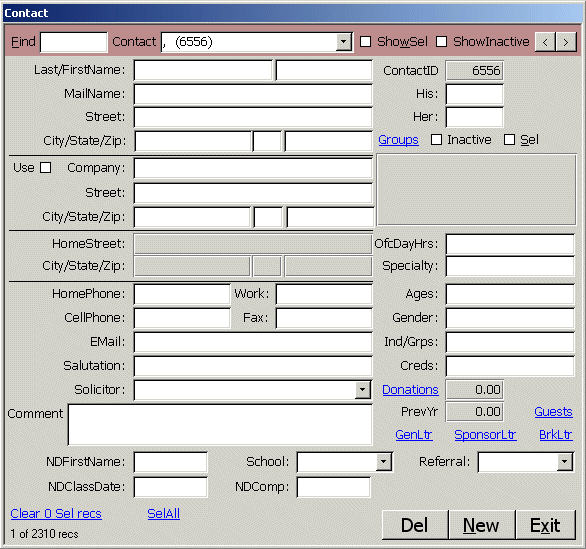This screenshot has height=549, width=586.
Task: Click the ContactID value 6556
Action: coord(475,71)
